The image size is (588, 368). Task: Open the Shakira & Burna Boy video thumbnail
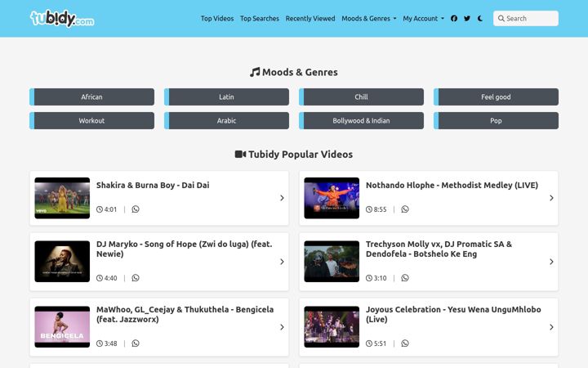62,198
